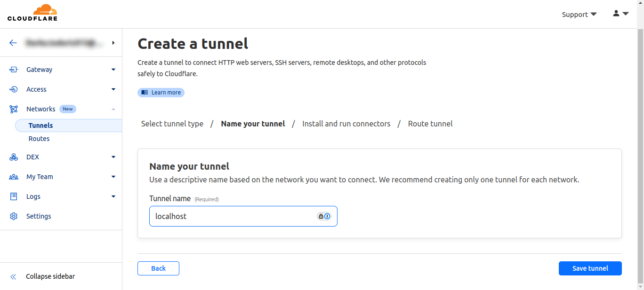The height and width of the screenshot is (290, 644).
Task: Click the Networks icon in sidebar
Action: point(14,109)
